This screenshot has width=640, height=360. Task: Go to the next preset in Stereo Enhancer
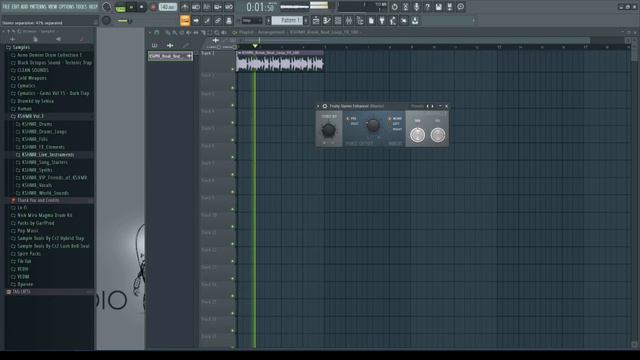(x=433, y=106)
